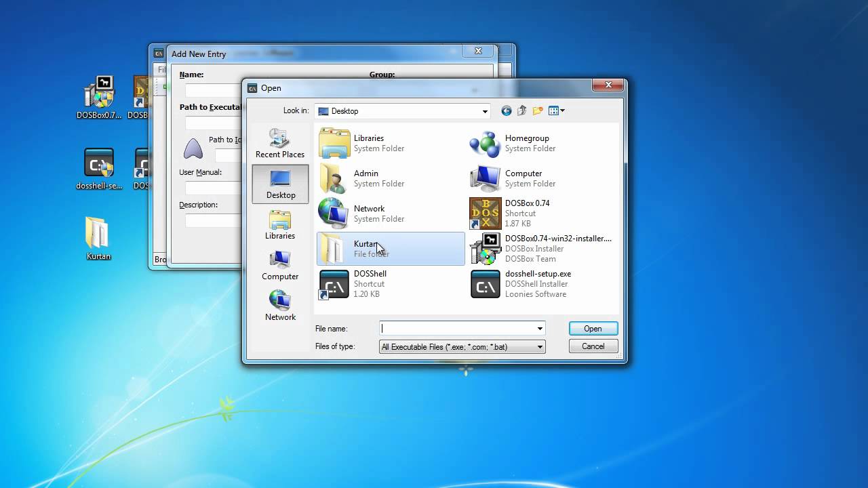
Task: Select Computer system folder icon in file list
Action: (x=486, y=178)
